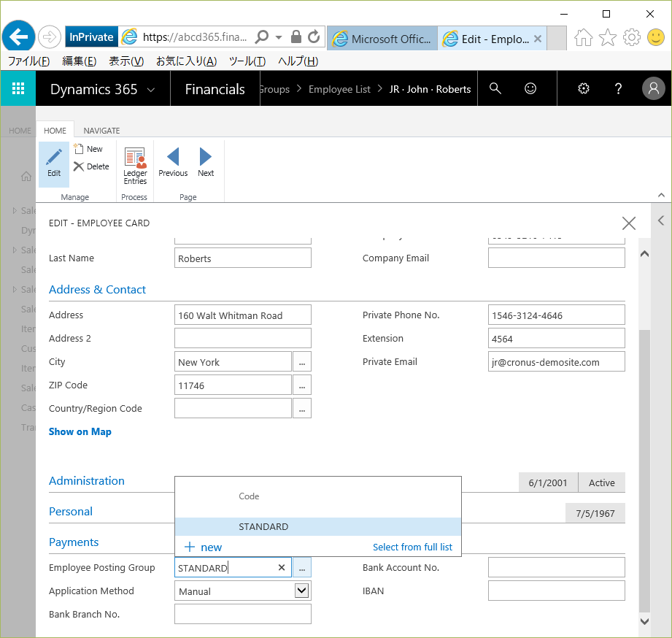
Task: Expand the Administration section heading
Action: tap(87, 480)
